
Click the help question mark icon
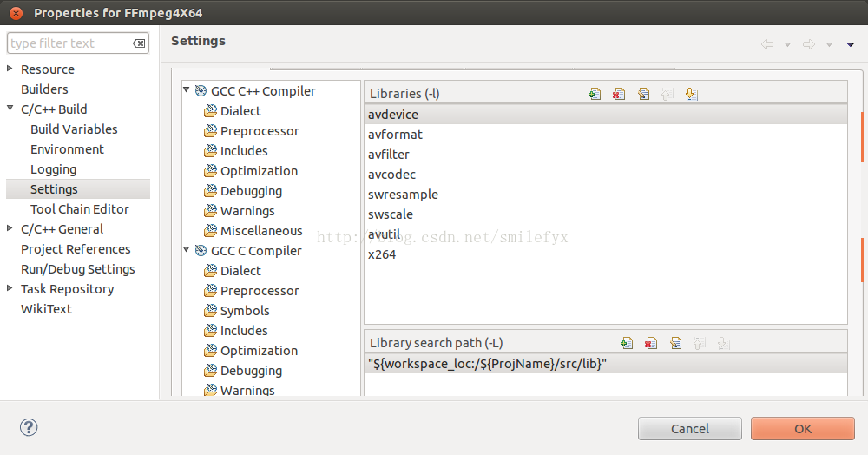29,427
